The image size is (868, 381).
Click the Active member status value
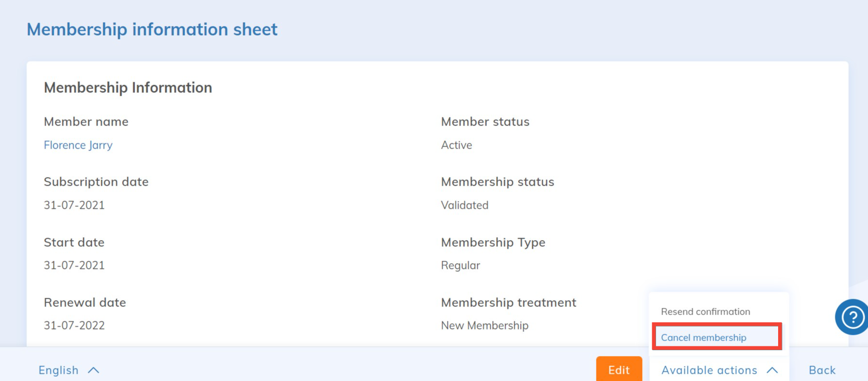point(456,145)
